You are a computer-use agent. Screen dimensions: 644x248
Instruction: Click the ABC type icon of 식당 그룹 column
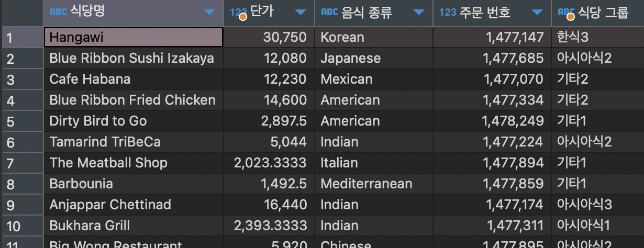tap(566, 13)
